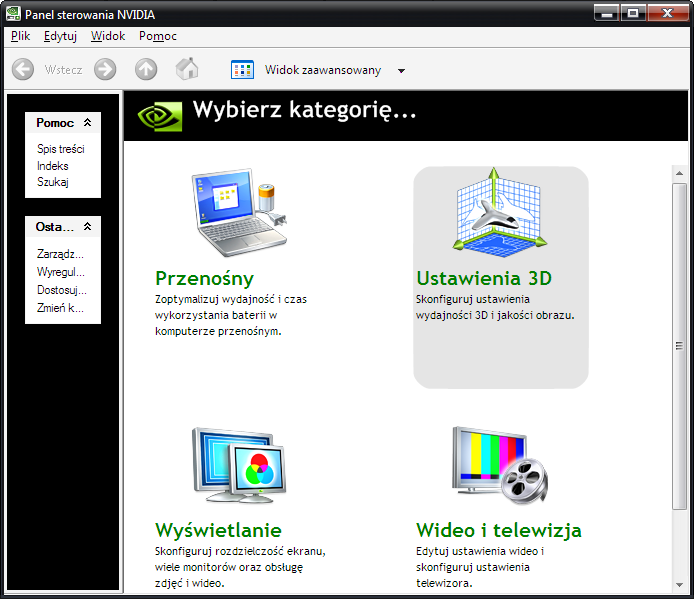Click 'Zoptymalizuj wydajność' description text
Image resolution: width=694 pixels, height=599 pixels.
pyautogui.click(x=231, y=315)
